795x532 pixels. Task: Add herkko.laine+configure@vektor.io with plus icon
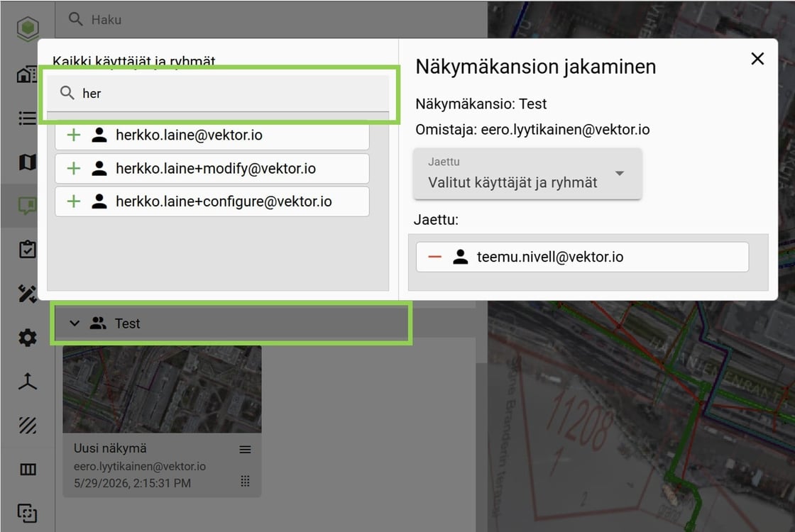coord(74,201)
